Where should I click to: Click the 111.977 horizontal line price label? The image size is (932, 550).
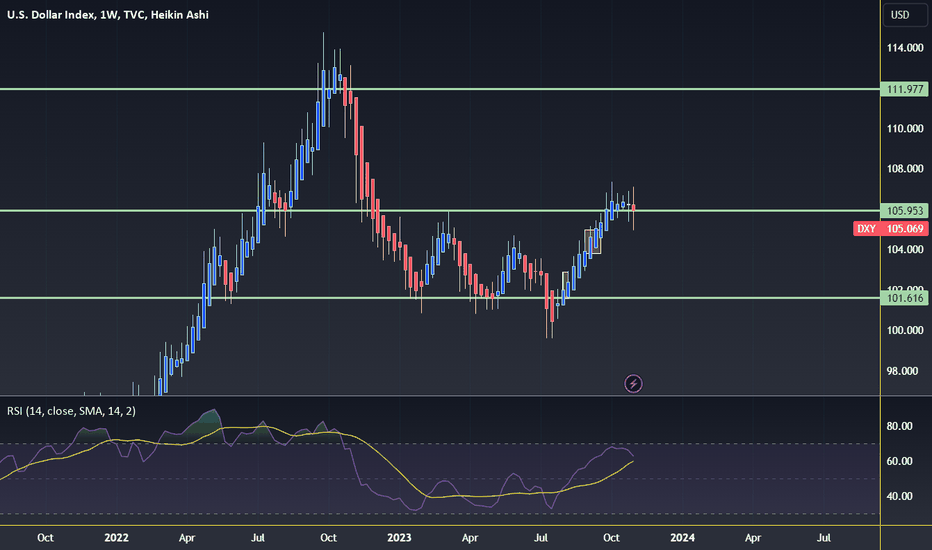904,90
